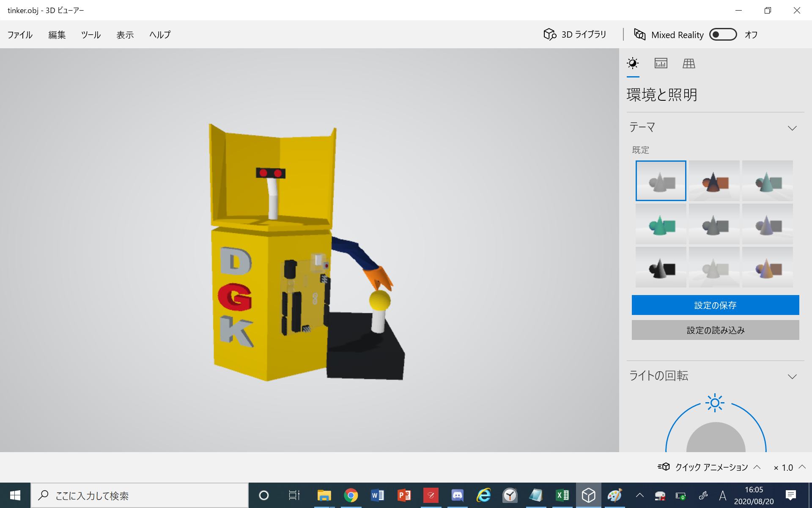Select the white washed-out theme thumbnail
This screenshot has height=508, width=812.
point(714,267)
